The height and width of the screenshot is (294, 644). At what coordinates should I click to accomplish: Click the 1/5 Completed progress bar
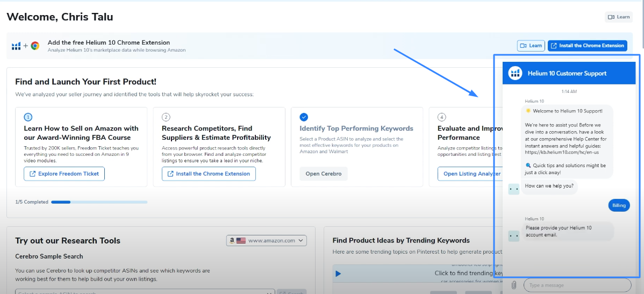pos(99,202)
